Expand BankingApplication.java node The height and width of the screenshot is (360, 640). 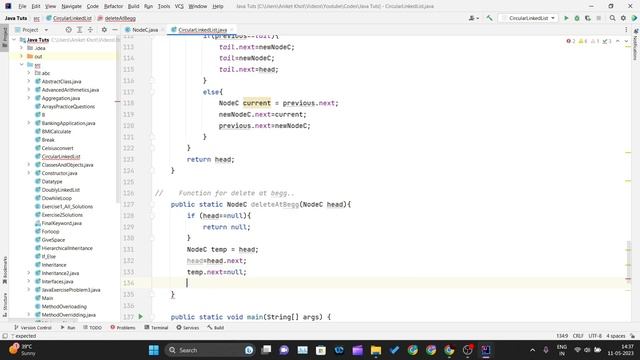[x=29, y=123]
